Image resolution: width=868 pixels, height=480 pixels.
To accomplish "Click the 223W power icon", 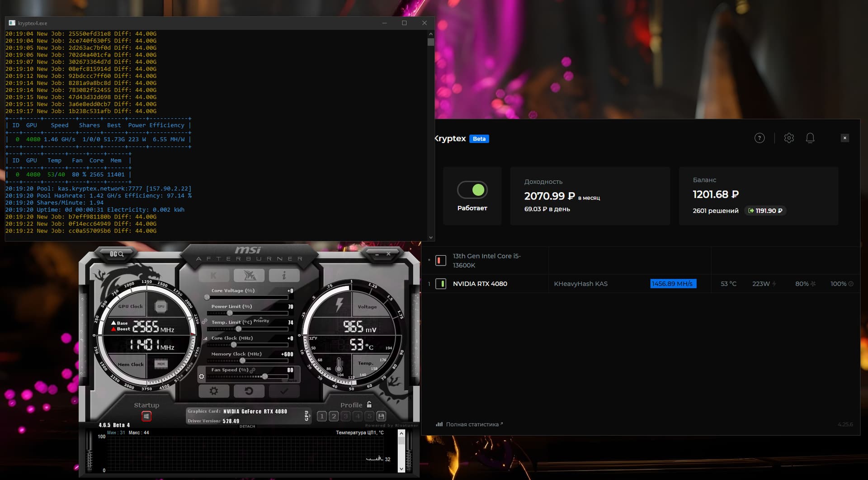I will [x=774, y=284].
